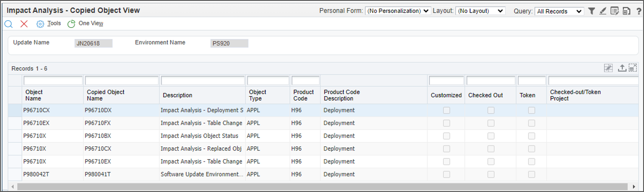Toggle Customized checkbox for P980042T row
Viewport: 644px width, 192px height.
pos(446,174)
